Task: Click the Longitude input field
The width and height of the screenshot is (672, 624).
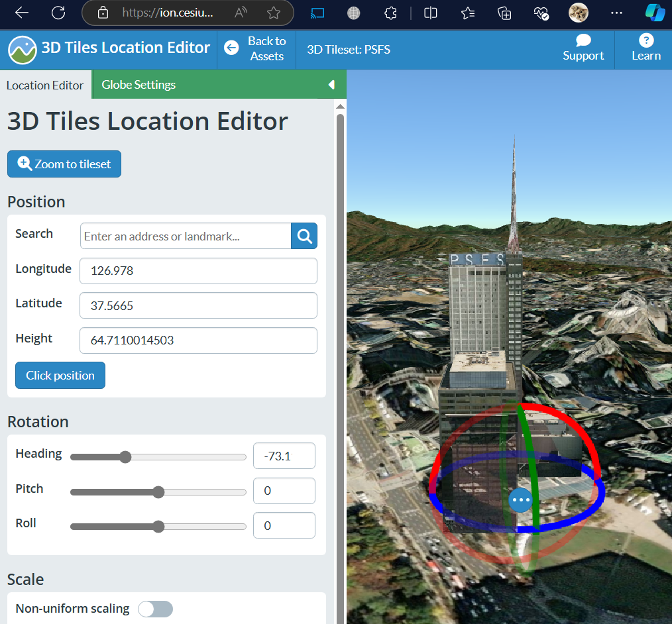Action: pos(198,271)
